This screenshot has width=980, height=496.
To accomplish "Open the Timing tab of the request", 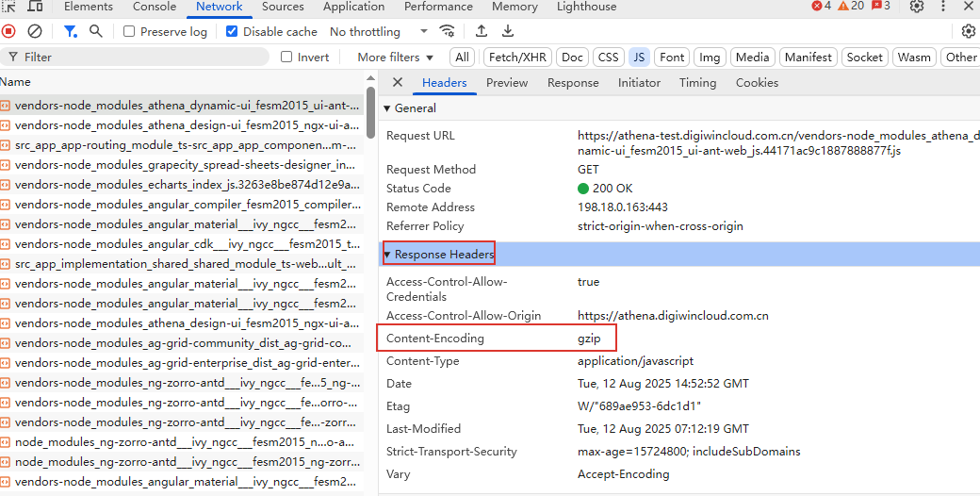I will tap(697, 83).
